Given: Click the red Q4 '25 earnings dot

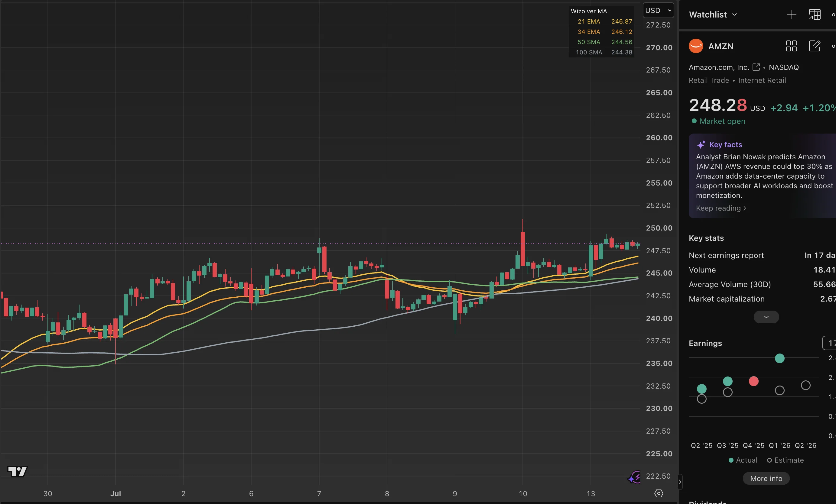Looking at the screenshot, I should click(x=753, y=381).
